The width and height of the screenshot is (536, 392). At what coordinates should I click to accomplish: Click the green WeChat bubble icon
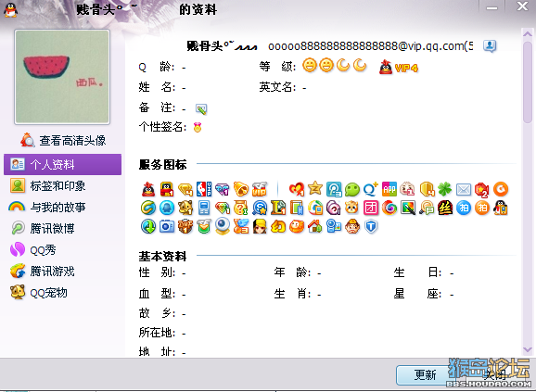coord(352,189)
